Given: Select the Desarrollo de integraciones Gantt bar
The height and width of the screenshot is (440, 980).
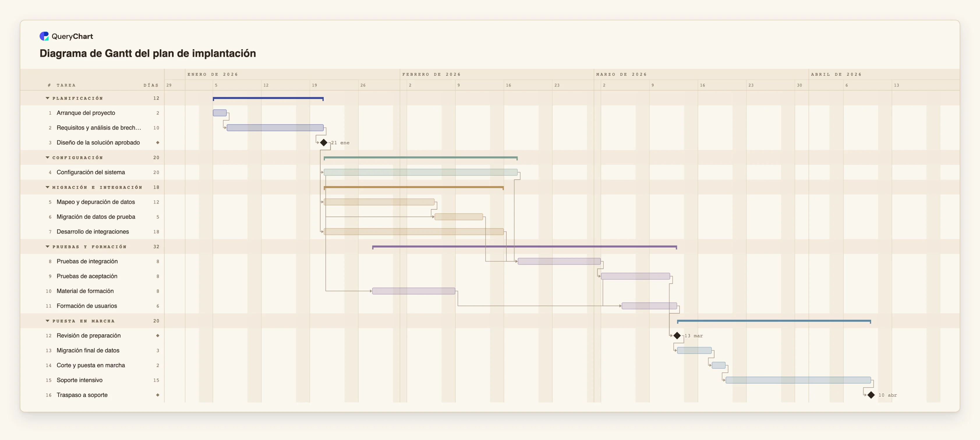Looking at the screenshot, I should [413, 232].
